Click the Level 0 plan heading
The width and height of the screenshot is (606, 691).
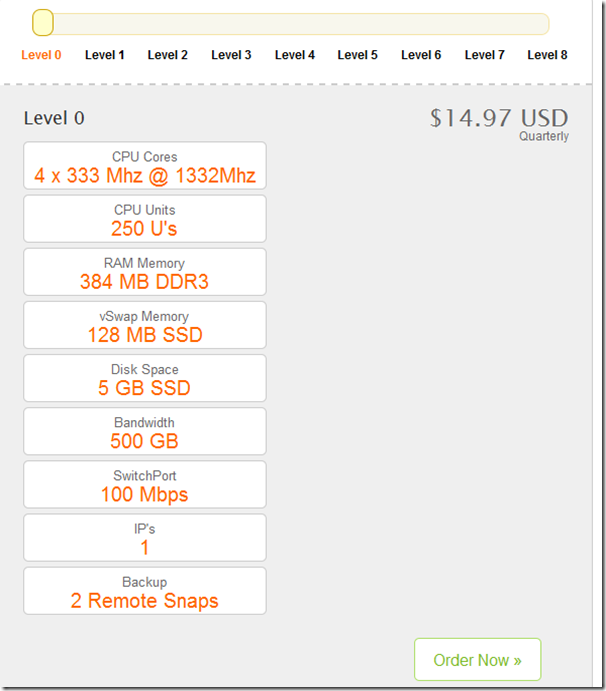click(54, 118)
